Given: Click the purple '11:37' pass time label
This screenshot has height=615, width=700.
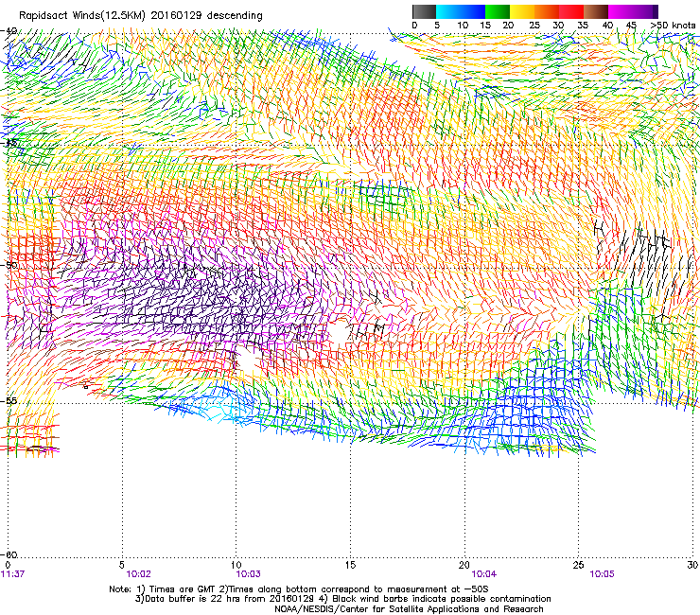Looking at the screenshot, I should tap(12, 574).
